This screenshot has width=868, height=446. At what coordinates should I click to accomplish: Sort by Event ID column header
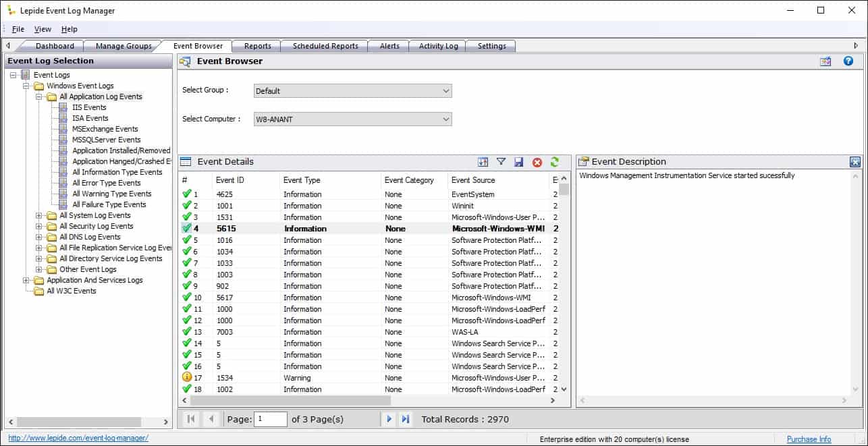246,180
